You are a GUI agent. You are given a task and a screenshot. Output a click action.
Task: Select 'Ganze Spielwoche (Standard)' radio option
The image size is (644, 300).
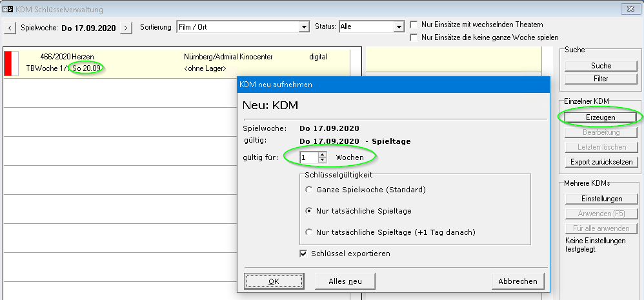(310, 190)
